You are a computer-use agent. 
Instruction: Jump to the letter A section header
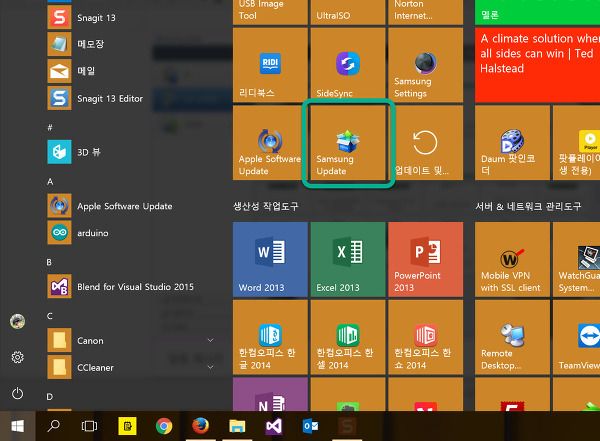(50, 182)
